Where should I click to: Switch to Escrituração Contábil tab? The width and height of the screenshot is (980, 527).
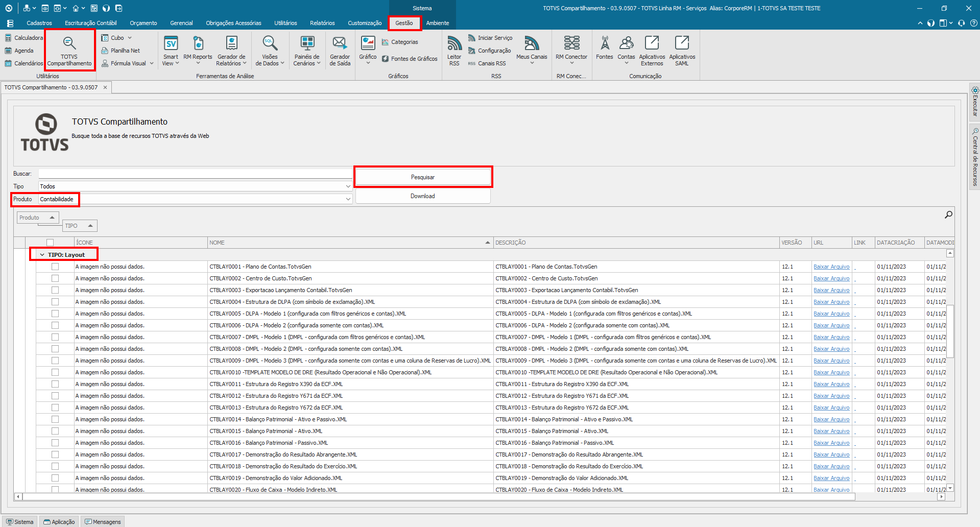click(x=91, y=23)
